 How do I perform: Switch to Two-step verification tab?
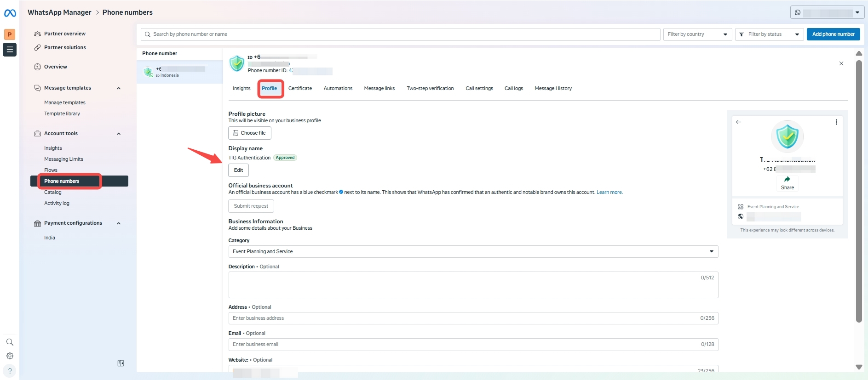coord(430,89)
